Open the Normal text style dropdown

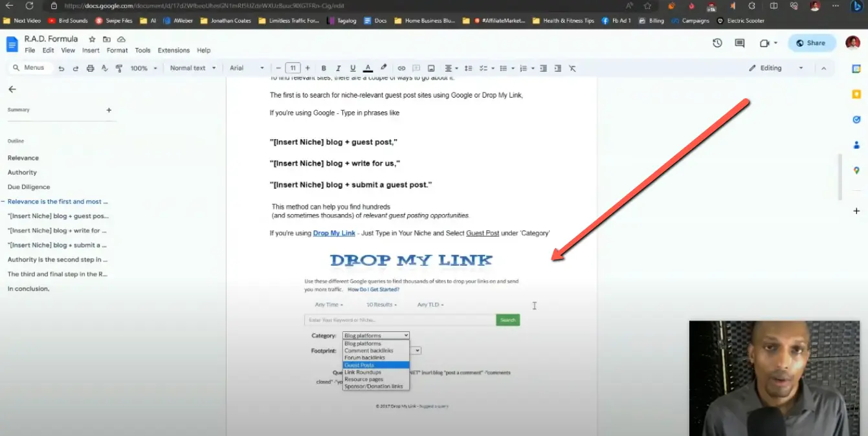coord(192,68)
